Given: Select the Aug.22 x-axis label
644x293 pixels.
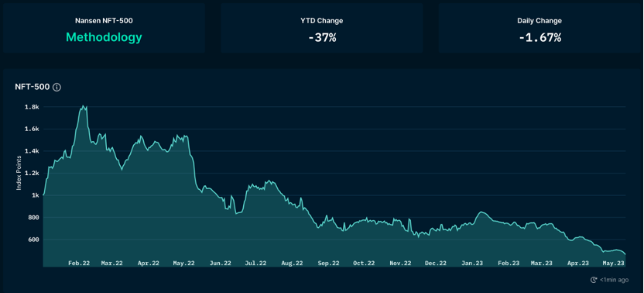Looking at the screenshot, I should 293,263.
